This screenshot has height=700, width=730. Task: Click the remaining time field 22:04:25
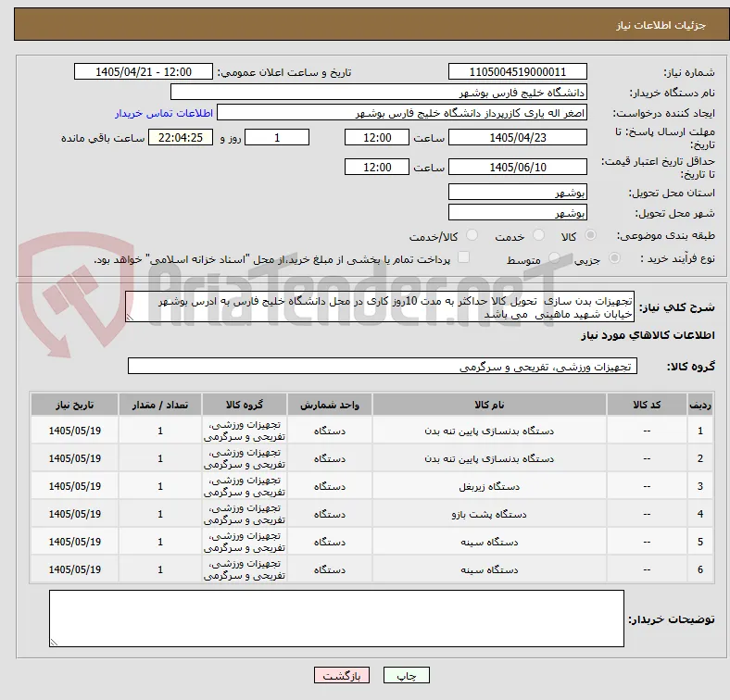(180, 137)
